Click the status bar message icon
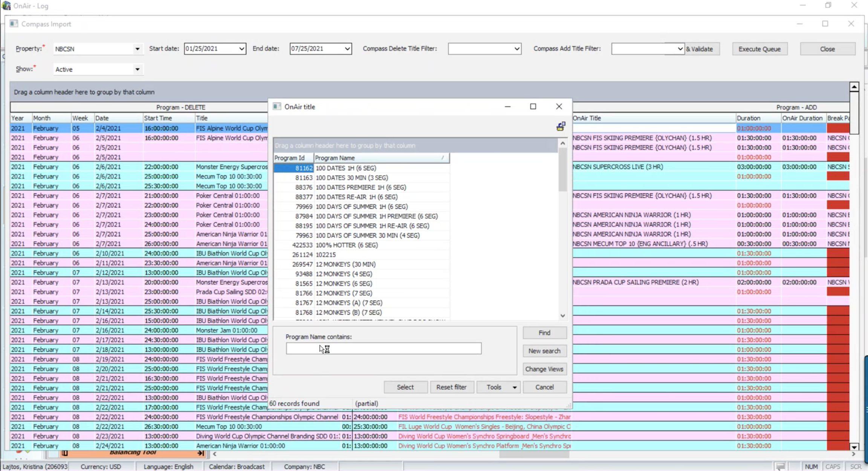 (780, 466)
